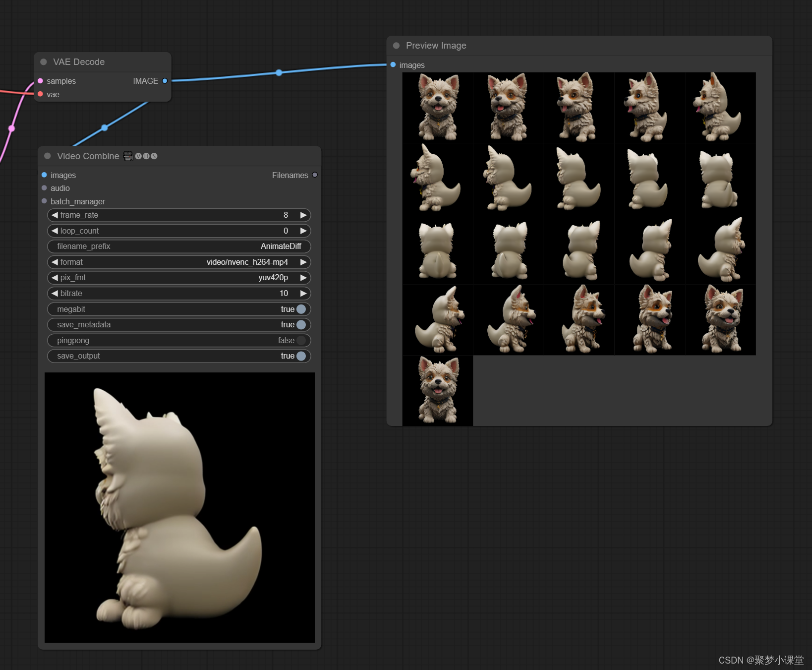This screenshot has width=812, height=670.
Task: Click the video camera icon beside Video Combine title
Action: pyautogui.click(x=128, y=156)
